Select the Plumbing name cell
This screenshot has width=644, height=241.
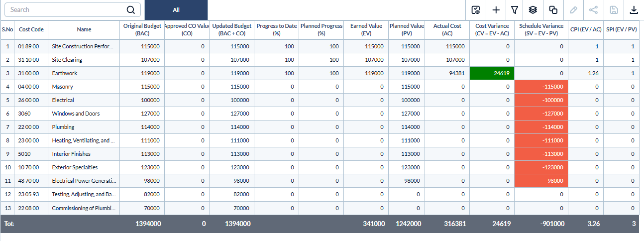point(84,127)
